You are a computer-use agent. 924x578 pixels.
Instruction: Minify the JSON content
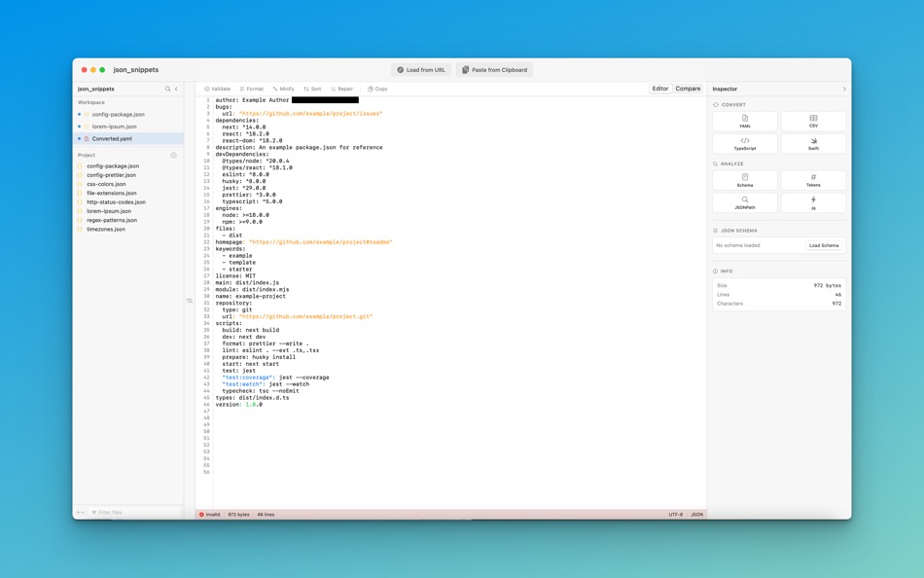tap(282, 89)
